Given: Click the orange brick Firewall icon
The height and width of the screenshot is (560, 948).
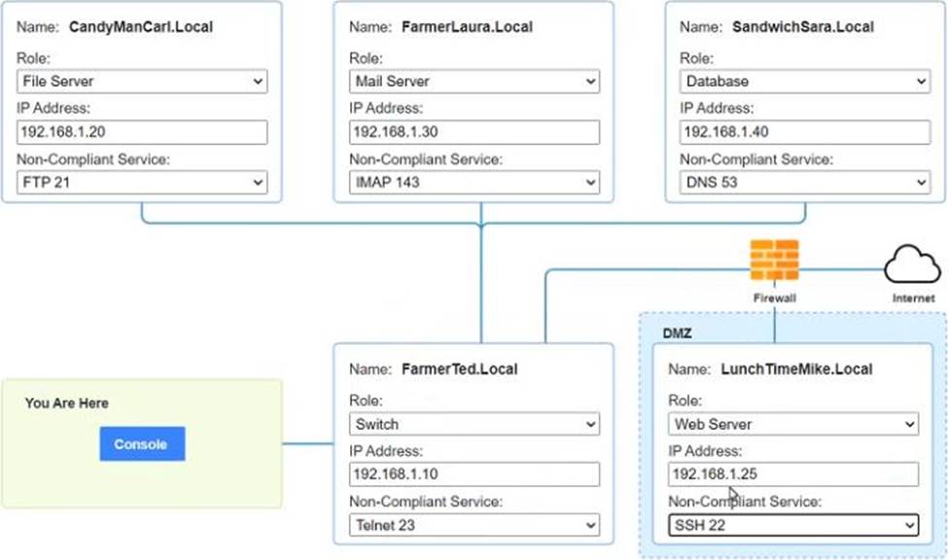Looking at the screenshot, I should [x=774, y=261].
